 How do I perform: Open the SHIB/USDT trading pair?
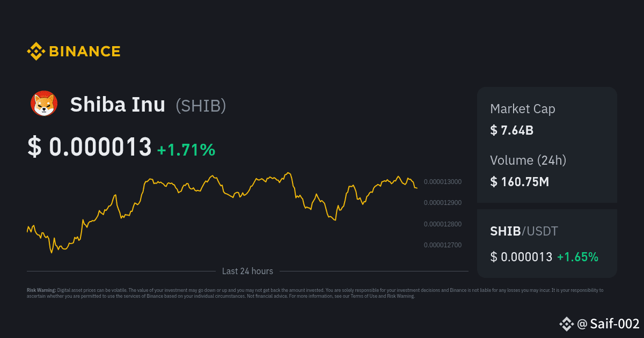click(x=524, y=231)
